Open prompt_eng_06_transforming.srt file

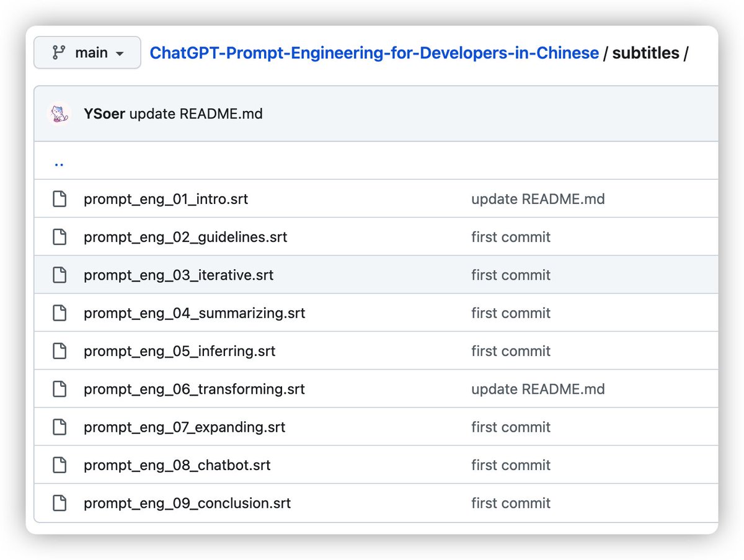[195, 389]
